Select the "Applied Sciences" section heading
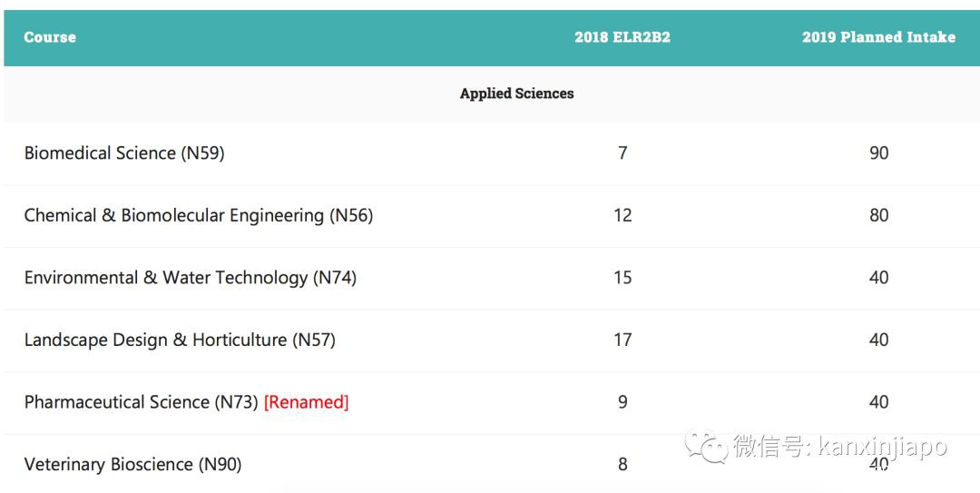Screen dimensions: 980x493 [516, 94]
